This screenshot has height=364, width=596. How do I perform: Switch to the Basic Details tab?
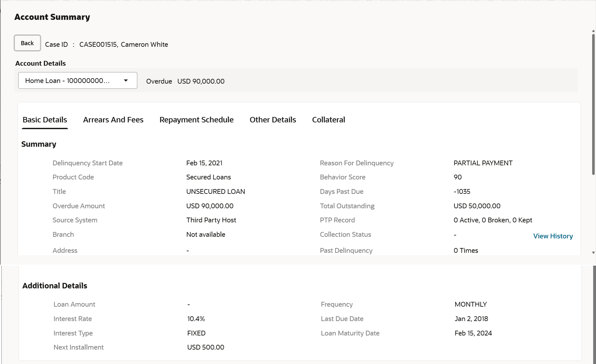pyautogui.click(x=45, y=120)
